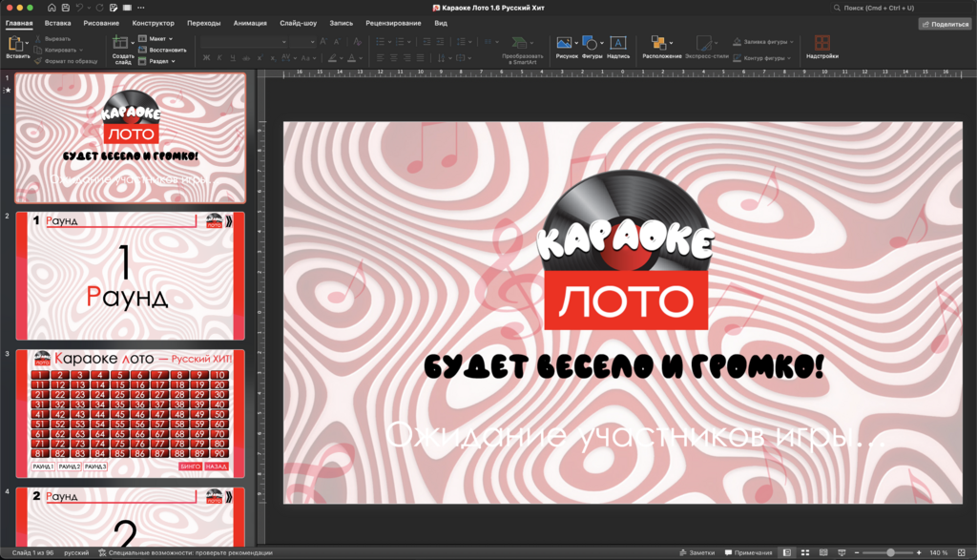Select the slide 2 thumbnail (1 Раунд)

130,276
